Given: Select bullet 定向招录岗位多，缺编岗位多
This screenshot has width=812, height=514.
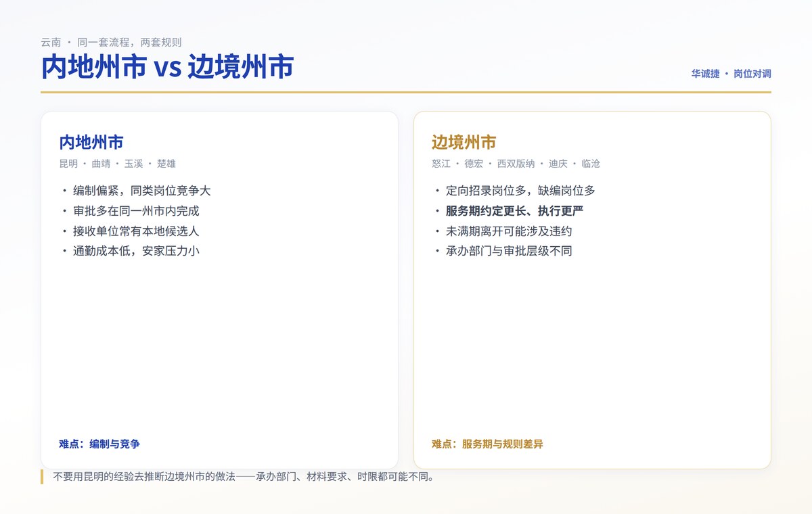Looking at the screenshot, I should coord(520,191).
